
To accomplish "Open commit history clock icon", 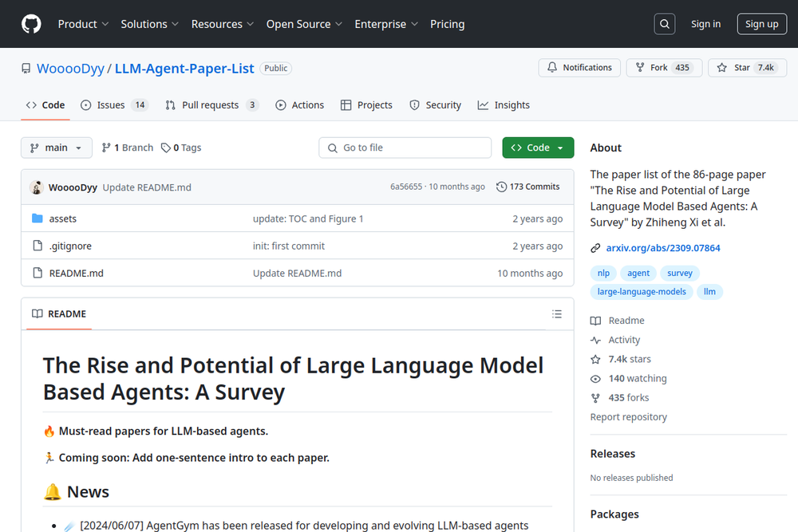I will 501,187.
